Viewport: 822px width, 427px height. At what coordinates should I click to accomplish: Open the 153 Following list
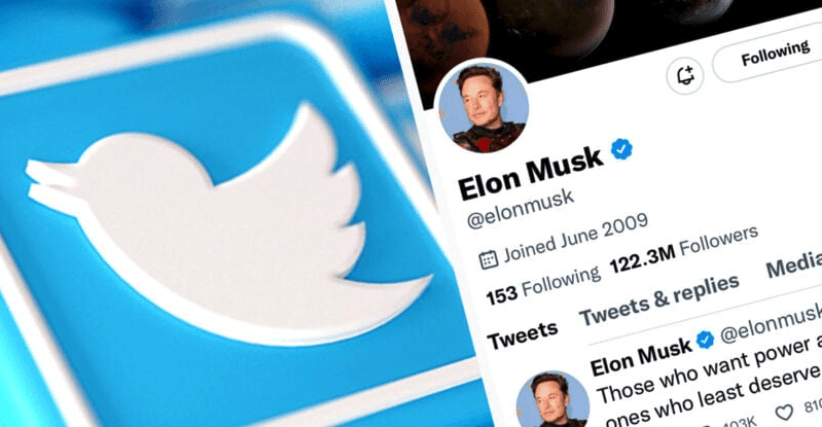(543, 286)
